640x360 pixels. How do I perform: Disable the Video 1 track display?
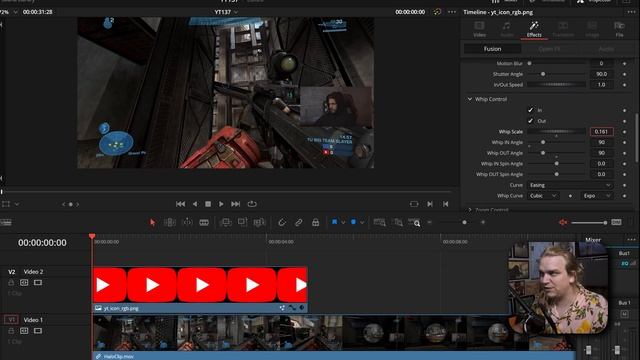point(38,331)
